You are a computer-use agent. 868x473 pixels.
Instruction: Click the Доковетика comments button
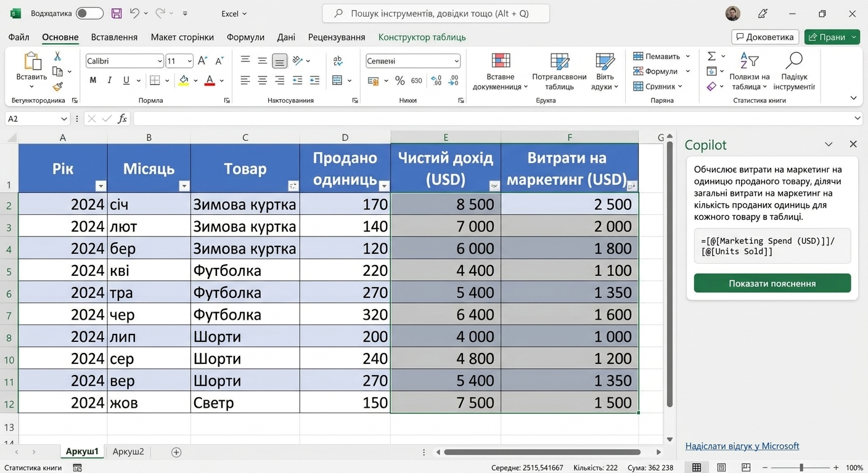tap(765, 37)
